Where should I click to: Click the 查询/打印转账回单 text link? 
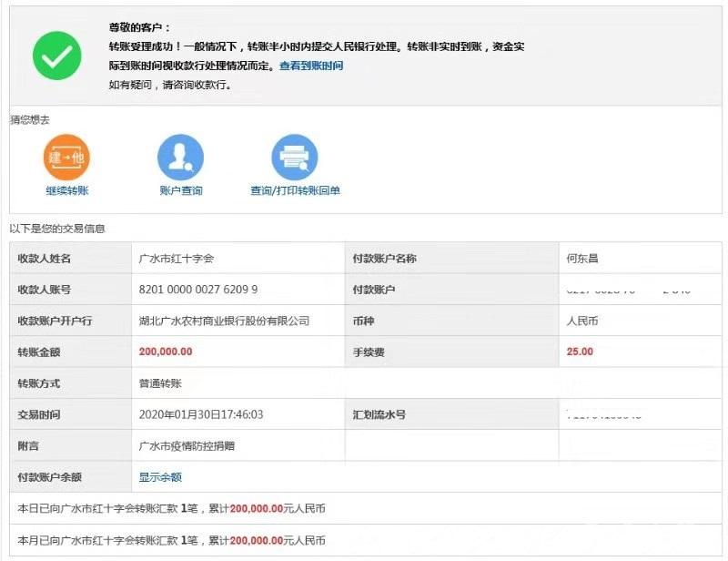[x=295, y=190]
